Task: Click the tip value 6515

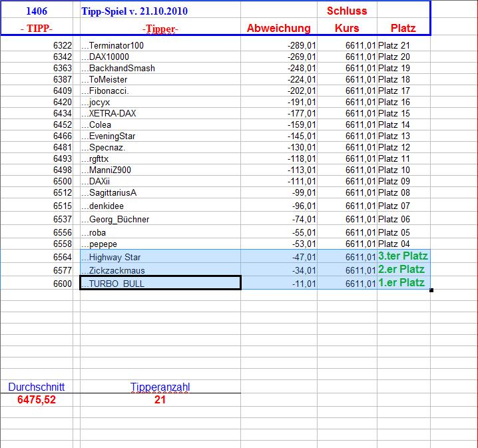Action: (x=63, y=206)
